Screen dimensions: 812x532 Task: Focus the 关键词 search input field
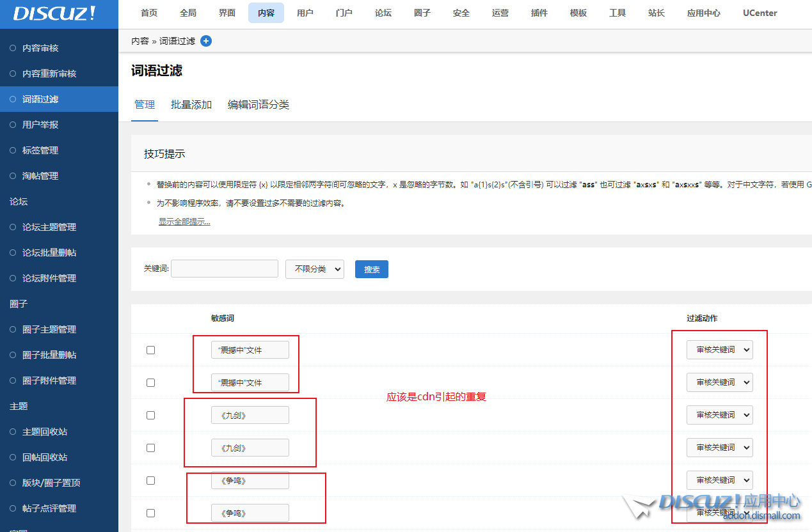click(225, 269)
